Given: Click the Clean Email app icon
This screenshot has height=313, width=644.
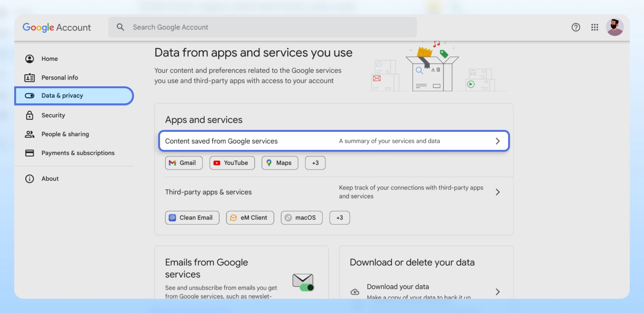Looking at the screenshot, I should (172, 218).
